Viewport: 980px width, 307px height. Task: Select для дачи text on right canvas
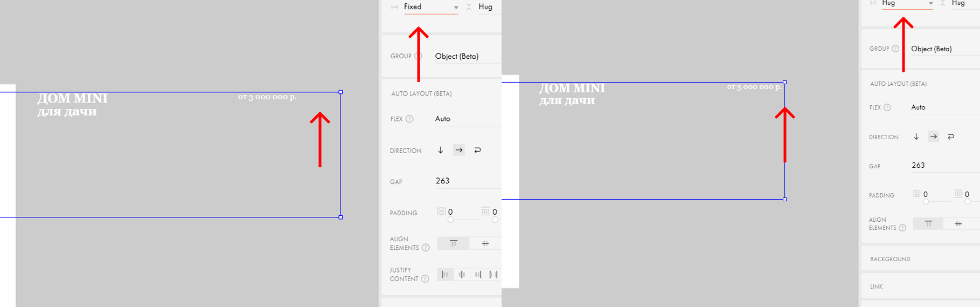point(567,100)
